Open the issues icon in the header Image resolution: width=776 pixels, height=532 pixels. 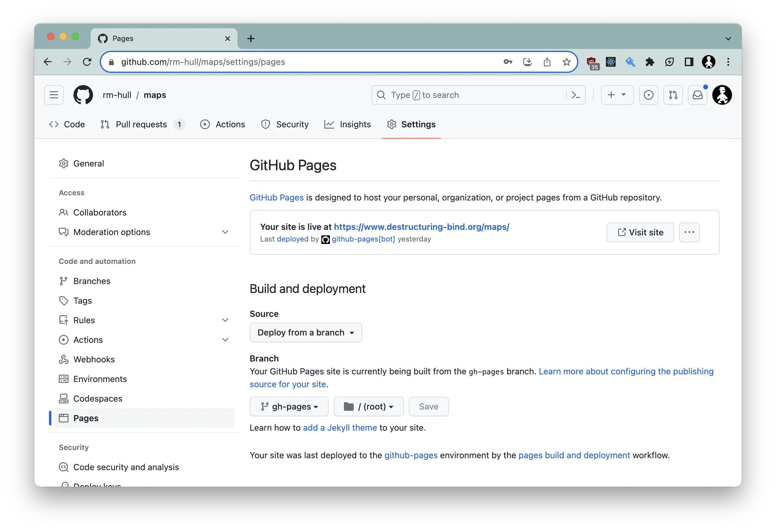coord(648,95)
